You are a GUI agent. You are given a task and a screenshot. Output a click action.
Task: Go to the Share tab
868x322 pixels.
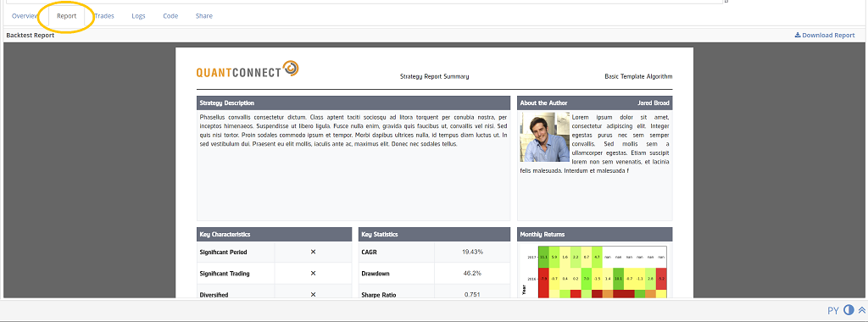click(x=203, y=16)
